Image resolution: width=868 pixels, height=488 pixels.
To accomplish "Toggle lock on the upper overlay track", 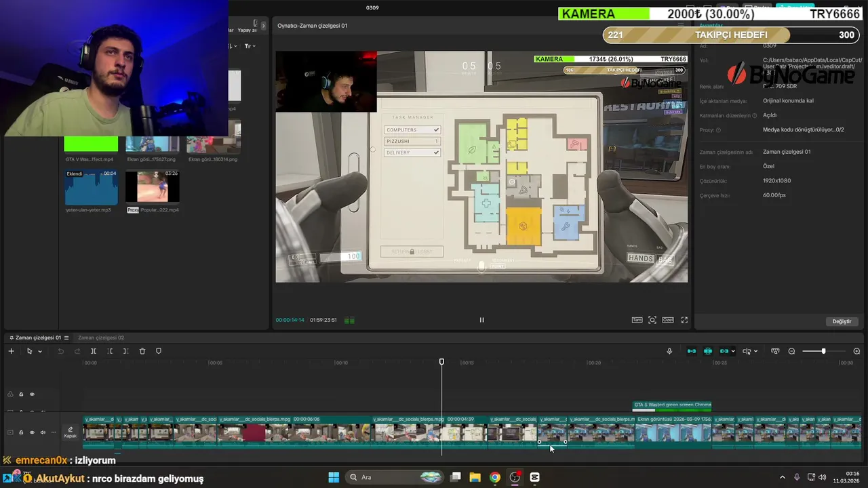I will (21, 394).
